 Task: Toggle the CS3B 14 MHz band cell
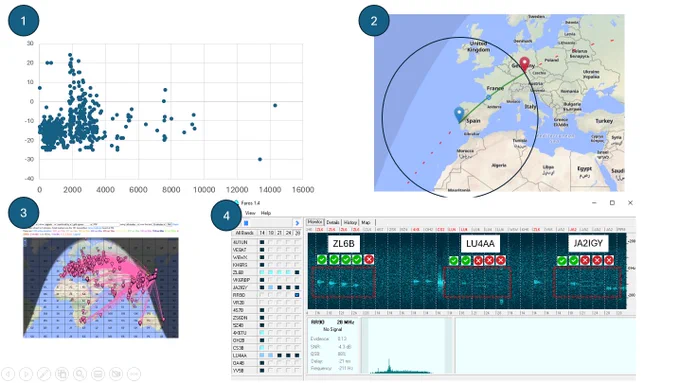coord(262,348)
